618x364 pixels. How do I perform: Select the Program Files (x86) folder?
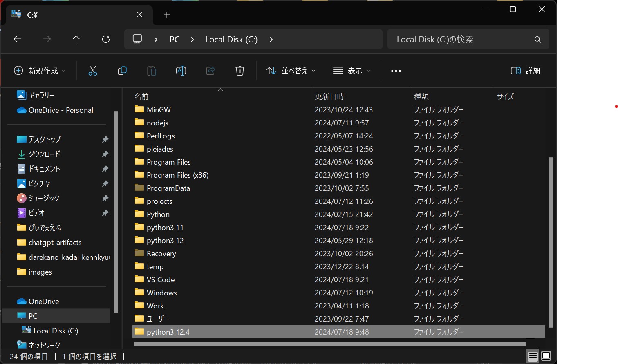[x=178, y=175]
